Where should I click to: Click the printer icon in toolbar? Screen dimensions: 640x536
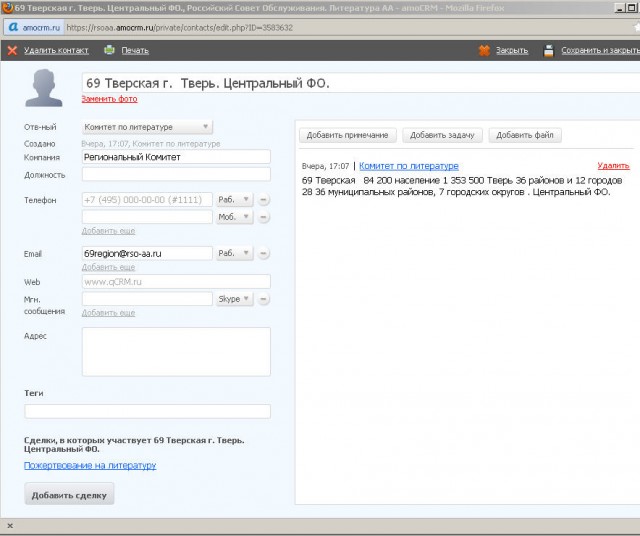coord(109,50)
